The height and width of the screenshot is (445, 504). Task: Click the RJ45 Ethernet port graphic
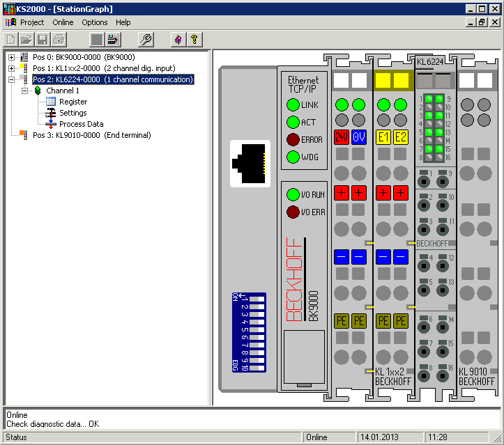click(250, 164)
